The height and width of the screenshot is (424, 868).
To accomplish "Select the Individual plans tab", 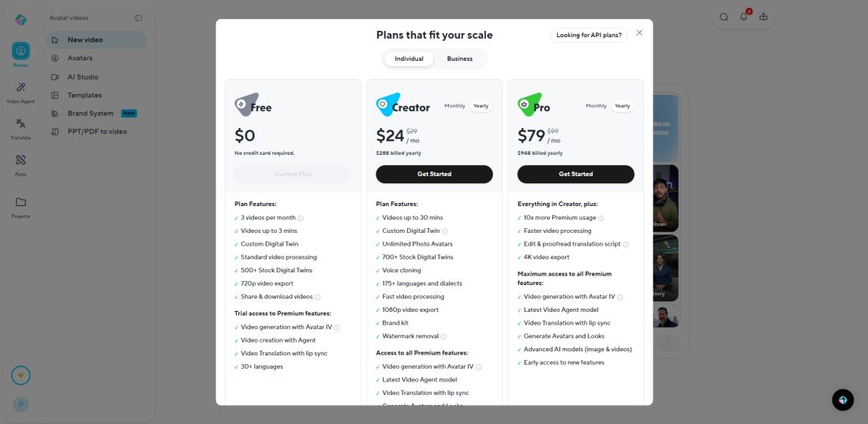I will click(409, 58).
